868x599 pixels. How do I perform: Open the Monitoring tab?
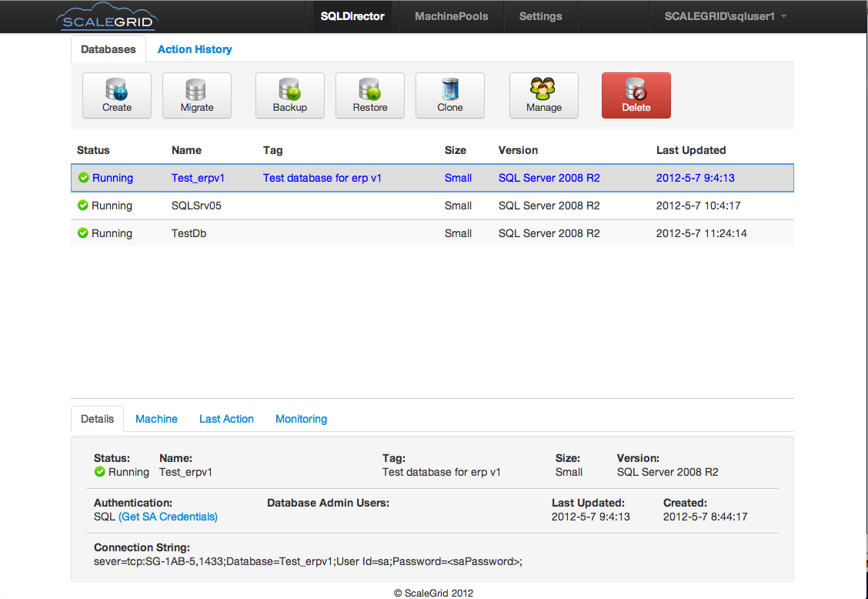tap(301, 419)
